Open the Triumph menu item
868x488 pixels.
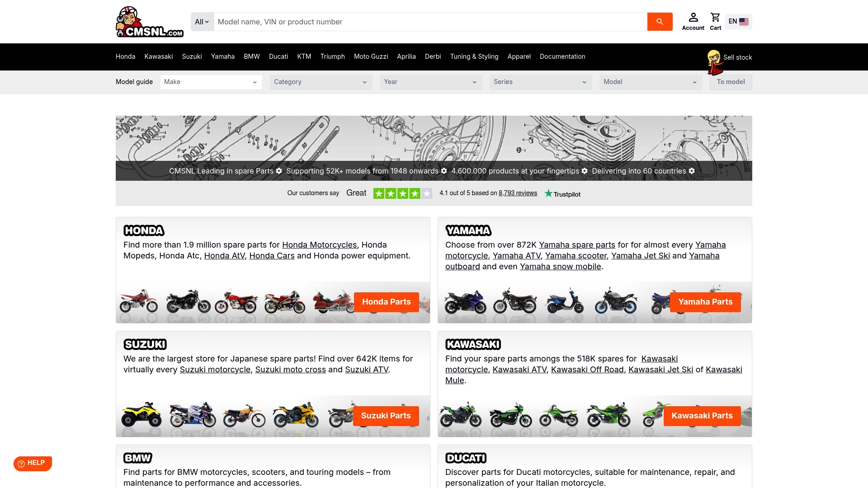[333, 56]
